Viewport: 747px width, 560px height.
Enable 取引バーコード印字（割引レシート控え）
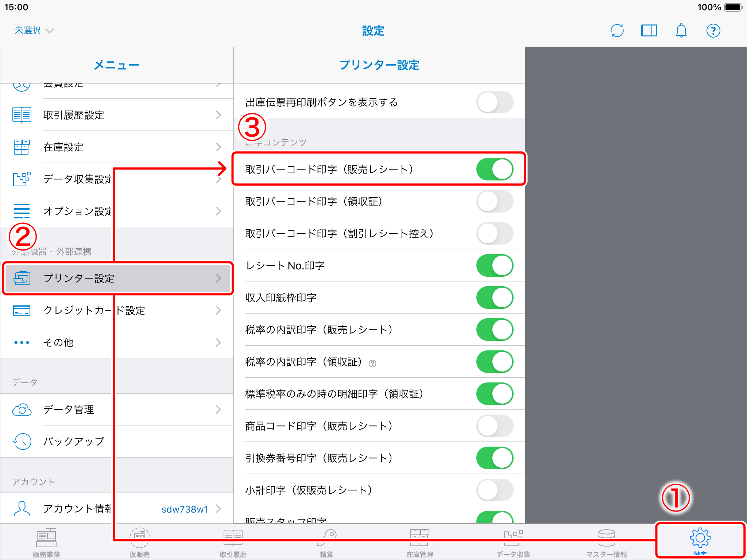pyautogui.click(x=495, y=233)
